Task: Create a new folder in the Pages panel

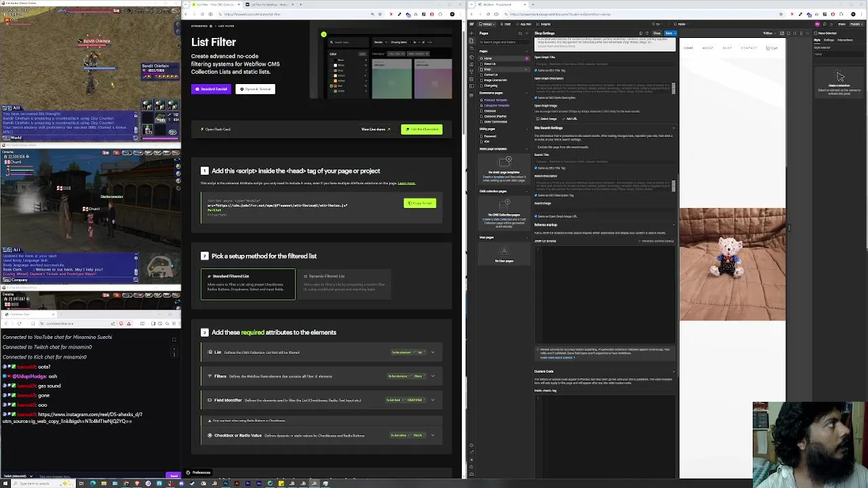Action: click(520, 33)
